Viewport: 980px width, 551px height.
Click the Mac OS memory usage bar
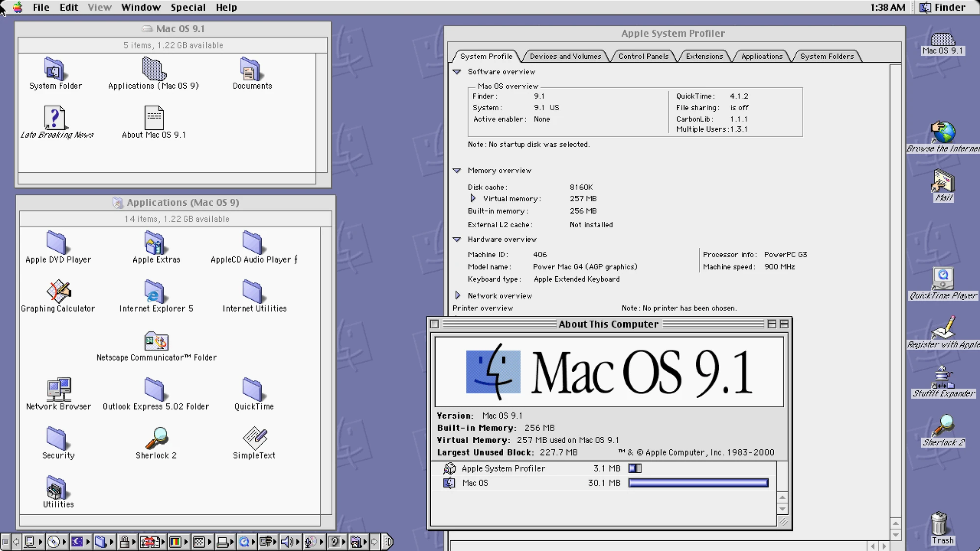coord(698,482)
